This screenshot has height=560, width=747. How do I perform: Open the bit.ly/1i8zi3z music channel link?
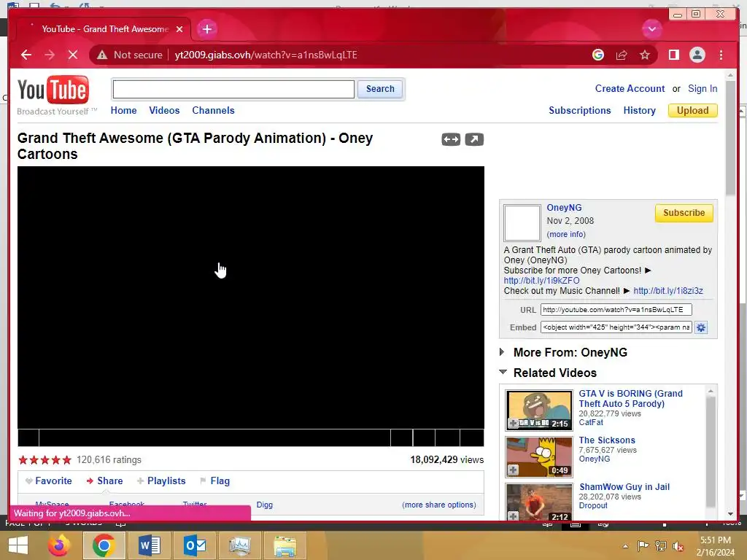668,291
